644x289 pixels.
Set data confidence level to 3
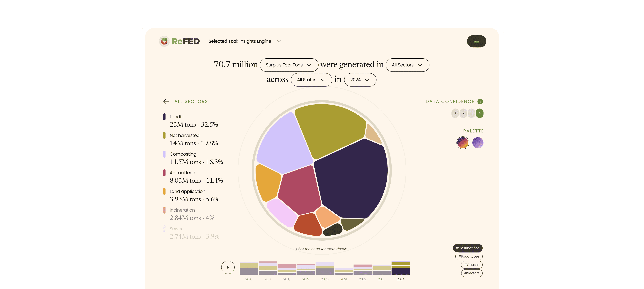click(x=471, y=113)
